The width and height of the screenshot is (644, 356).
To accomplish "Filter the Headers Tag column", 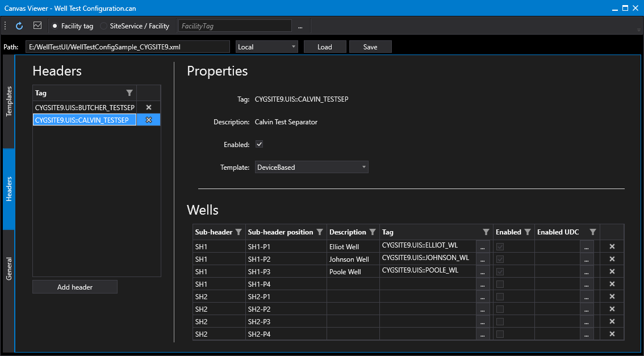I will tap(129, 93).
